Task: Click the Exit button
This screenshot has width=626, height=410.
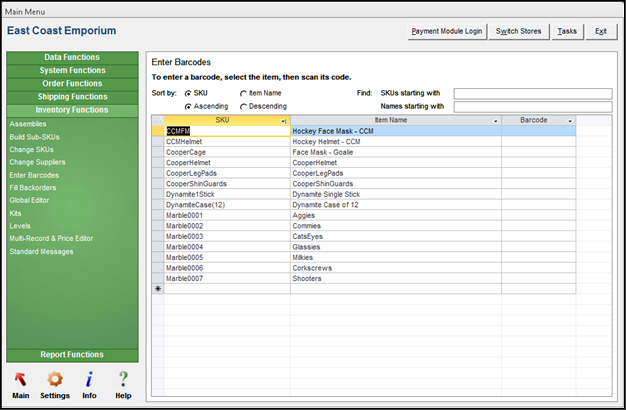Action: click(x=601, y=31)
